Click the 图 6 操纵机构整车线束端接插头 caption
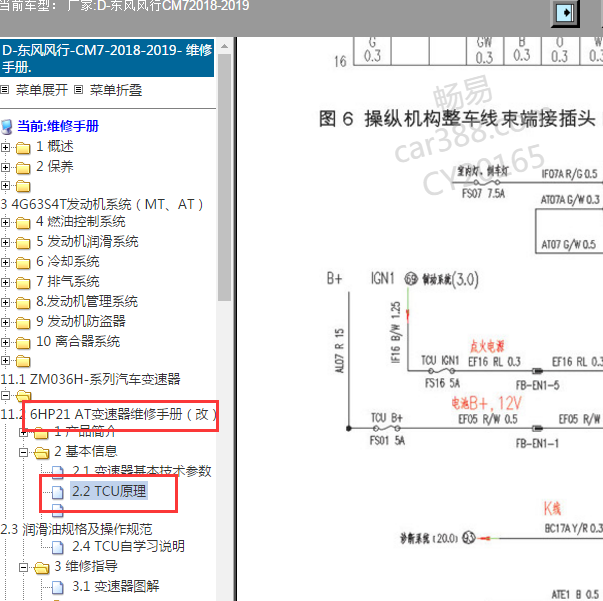 tap(457, 118)
